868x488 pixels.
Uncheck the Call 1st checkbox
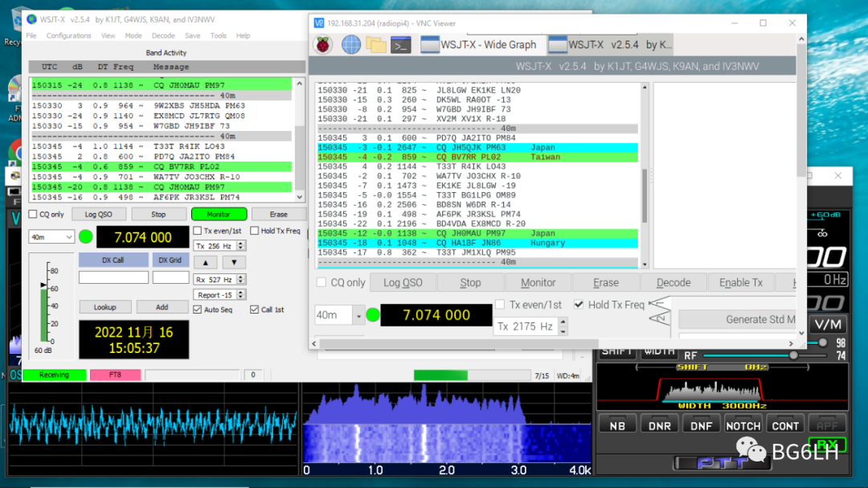(x=255, y=310)
